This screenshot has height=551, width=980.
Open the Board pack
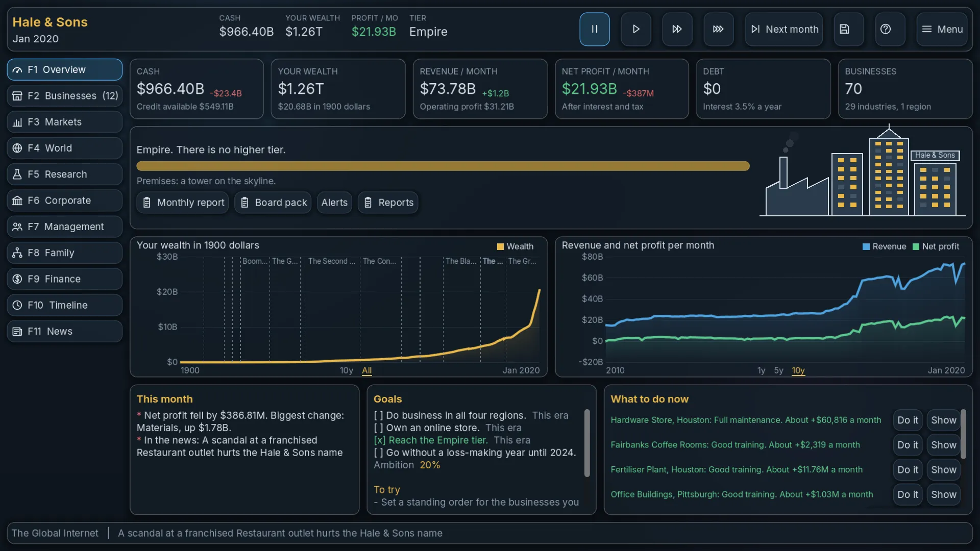coord(273,203)
